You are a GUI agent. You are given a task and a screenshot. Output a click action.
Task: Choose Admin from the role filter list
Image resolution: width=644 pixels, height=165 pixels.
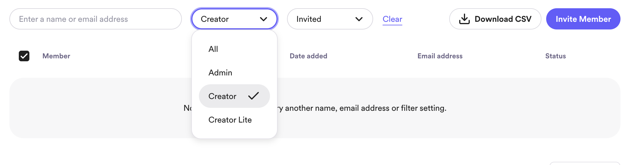pos(220,73)
